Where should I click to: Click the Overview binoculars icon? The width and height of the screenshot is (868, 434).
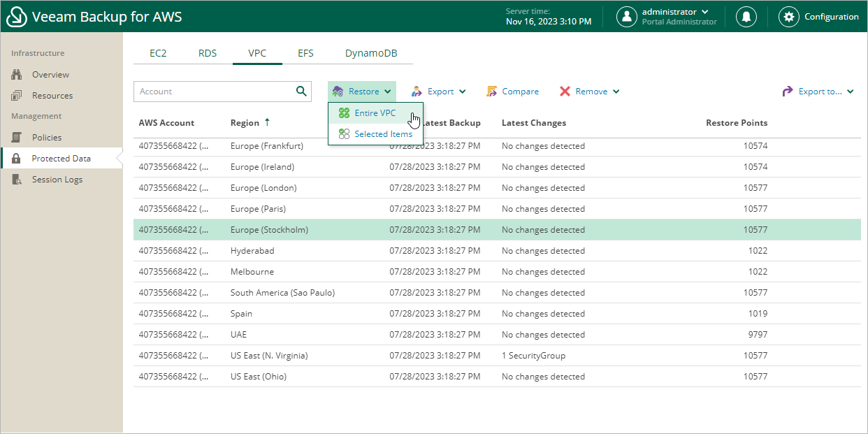[x=17, y=75]
